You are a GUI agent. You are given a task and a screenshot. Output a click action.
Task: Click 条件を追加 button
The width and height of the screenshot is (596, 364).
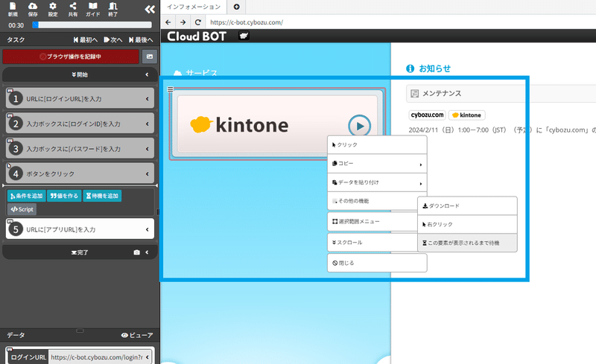click(27, 196)
